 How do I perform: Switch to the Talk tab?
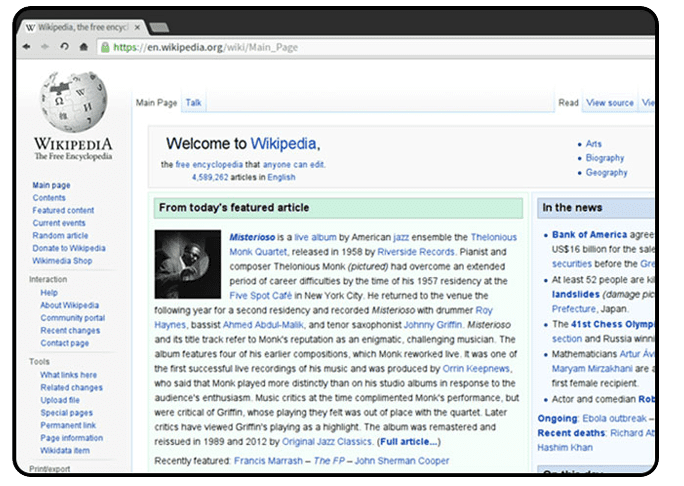193,103
